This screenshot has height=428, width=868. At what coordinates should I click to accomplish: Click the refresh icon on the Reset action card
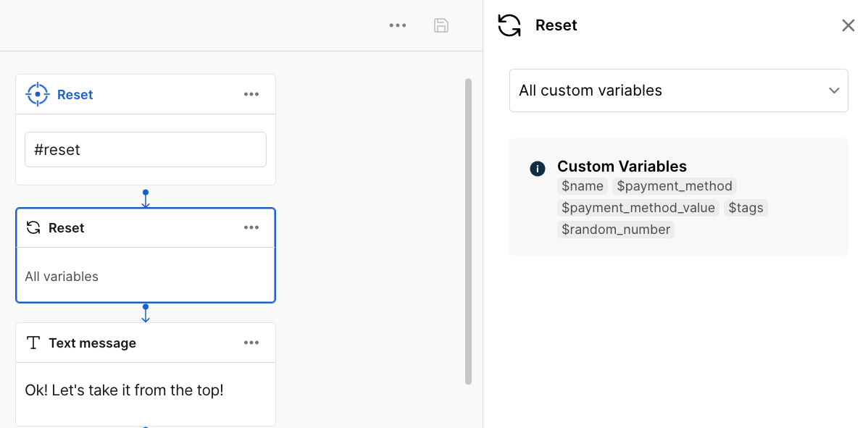[x=33, y=228]
